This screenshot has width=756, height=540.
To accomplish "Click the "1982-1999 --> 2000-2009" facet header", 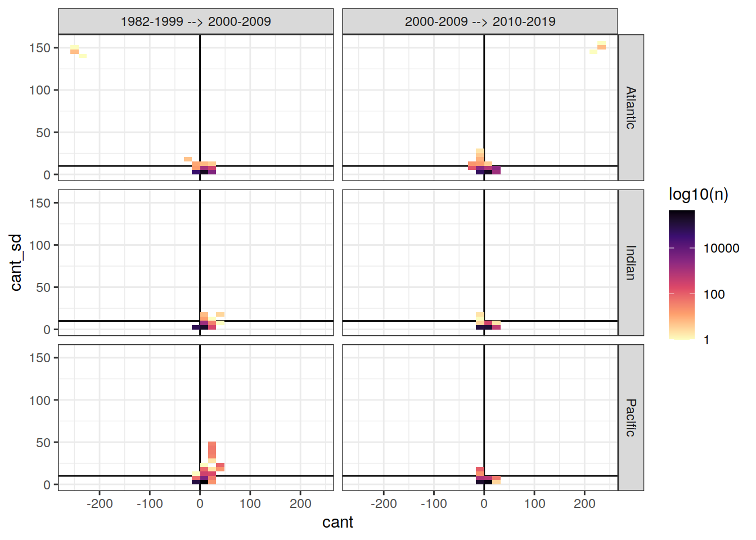I will 196,21.
